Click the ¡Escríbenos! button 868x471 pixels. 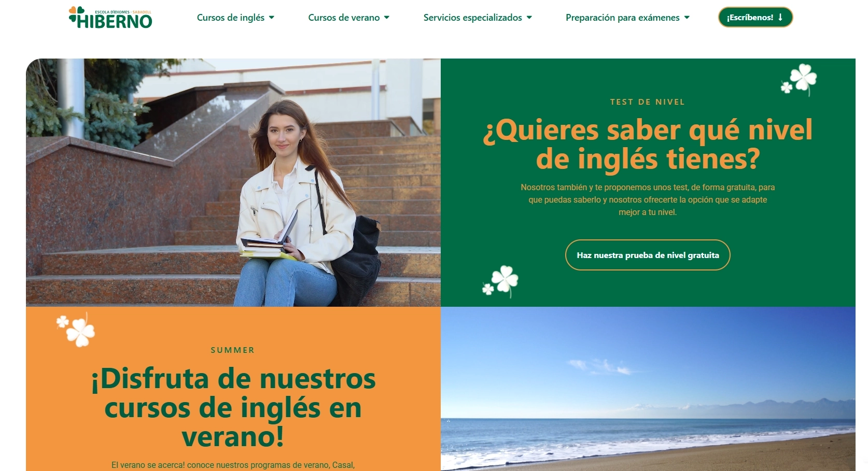click(755, 17)
